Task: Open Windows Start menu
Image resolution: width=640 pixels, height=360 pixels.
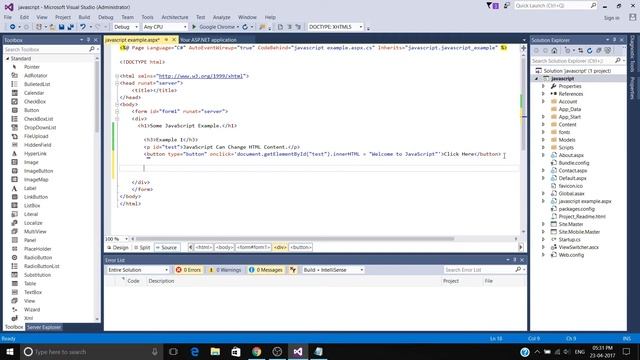Action: coord(10,351)
